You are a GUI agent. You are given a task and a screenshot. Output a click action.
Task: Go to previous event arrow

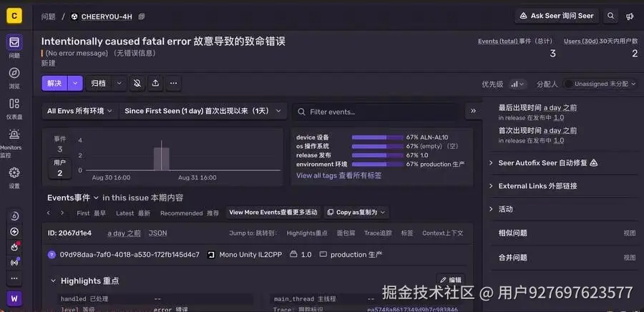(x=49, y=213)
